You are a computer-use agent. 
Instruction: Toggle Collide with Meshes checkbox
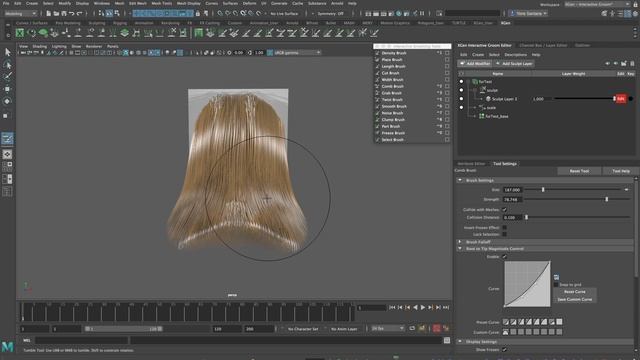click(x=504, y=209)
